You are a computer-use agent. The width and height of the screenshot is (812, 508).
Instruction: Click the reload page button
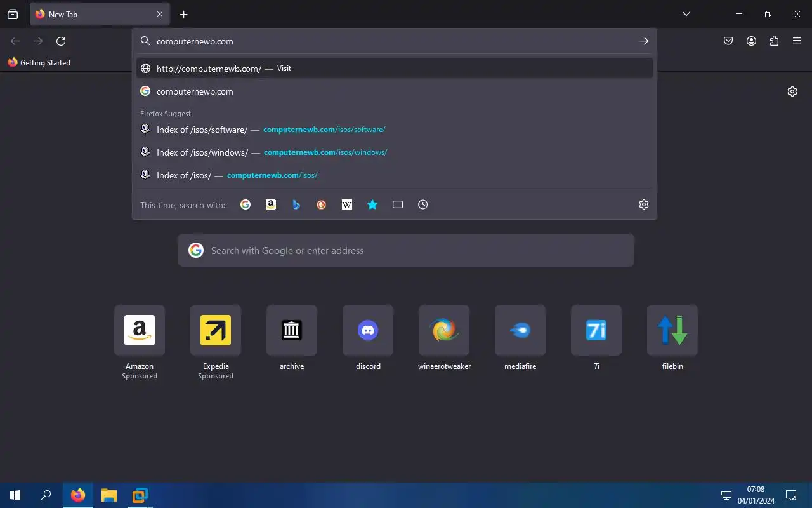61,41
